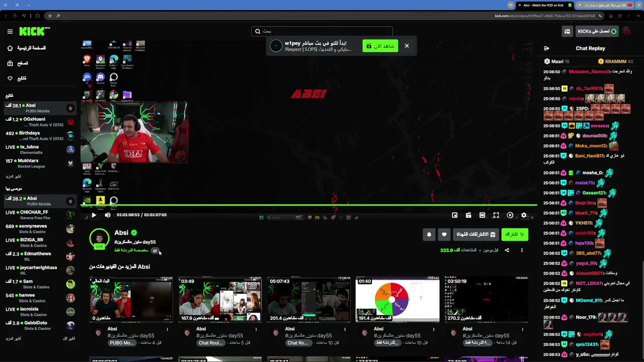Open the 03:50:19 duration video thumbnail
The width and height of the screenshot is (644, 362).
[x=487, y=299]
